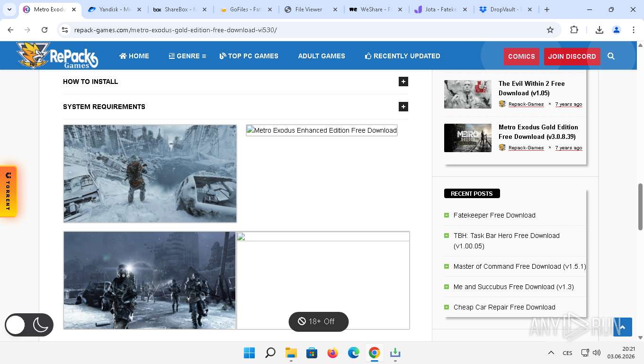Close the Yandisk tab
This screenshot has width=644, height=364.
139,9
